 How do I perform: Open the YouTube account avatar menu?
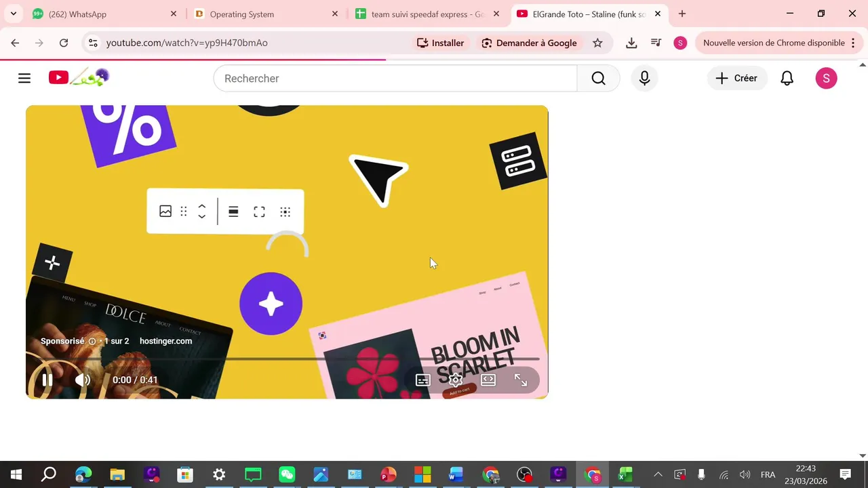click(826, 79)
